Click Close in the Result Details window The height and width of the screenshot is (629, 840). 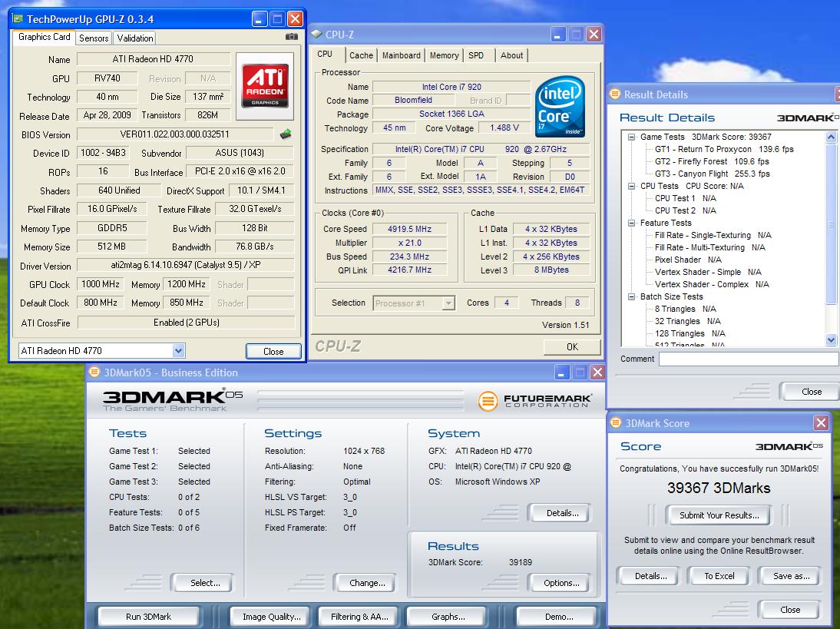pos(811,392)
